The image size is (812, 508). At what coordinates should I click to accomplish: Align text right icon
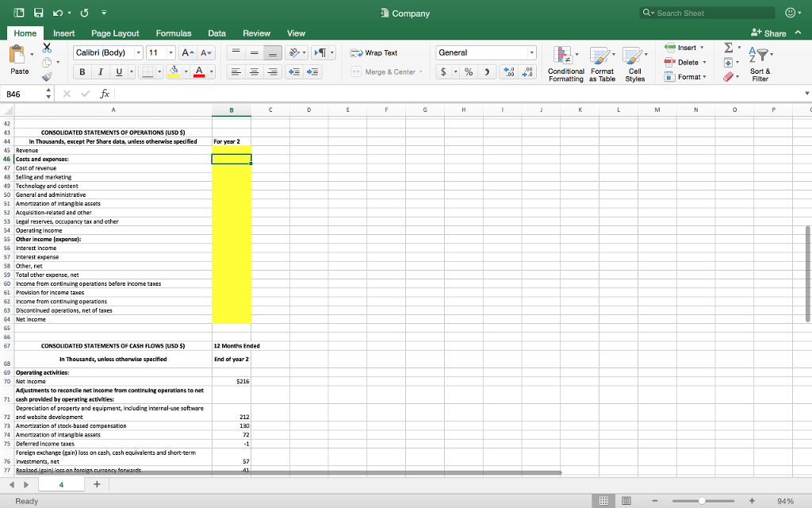pyautogui.click(x=273, y=71)
